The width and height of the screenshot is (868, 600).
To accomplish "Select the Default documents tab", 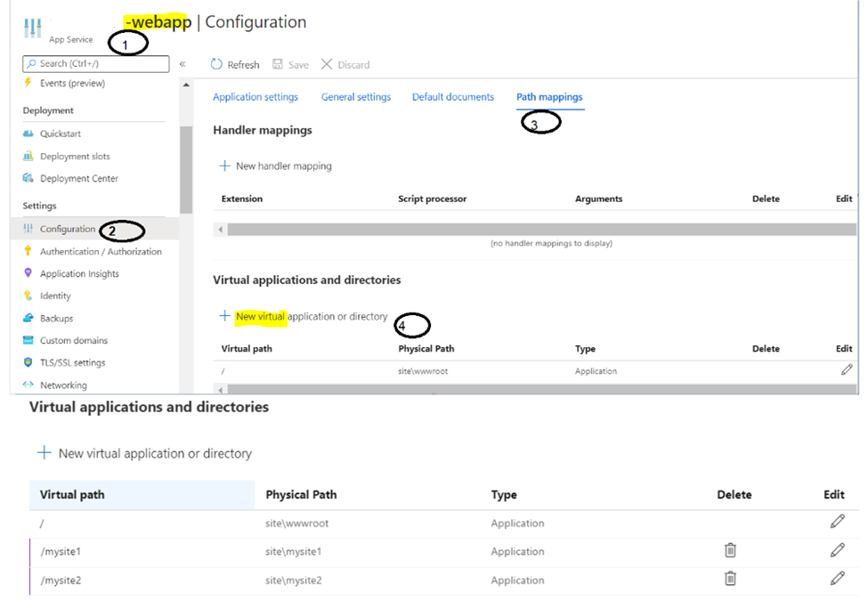I will pos(453,95).
